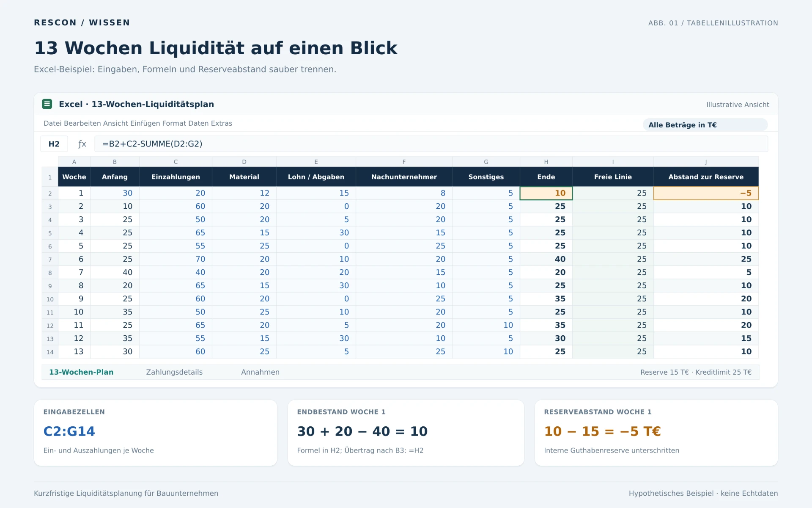
Task: Click the green Excel spreadsheet icon
Action: [x=47, y=104]
